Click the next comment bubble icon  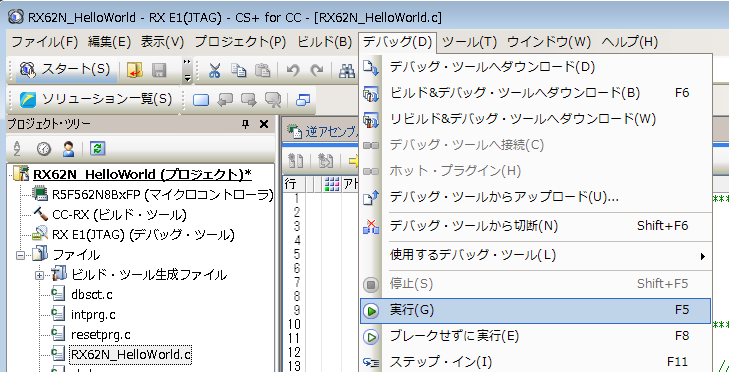(x=249, y=100)
